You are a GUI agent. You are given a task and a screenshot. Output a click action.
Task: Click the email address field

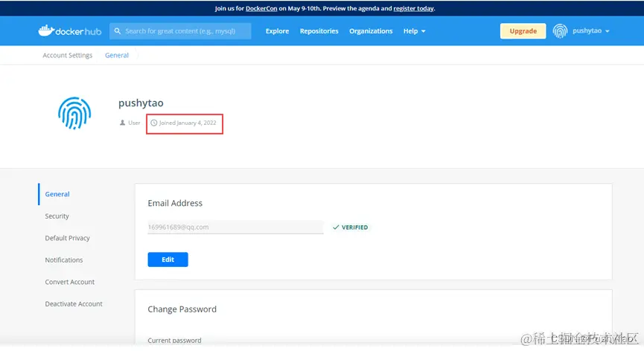point(235,227)
